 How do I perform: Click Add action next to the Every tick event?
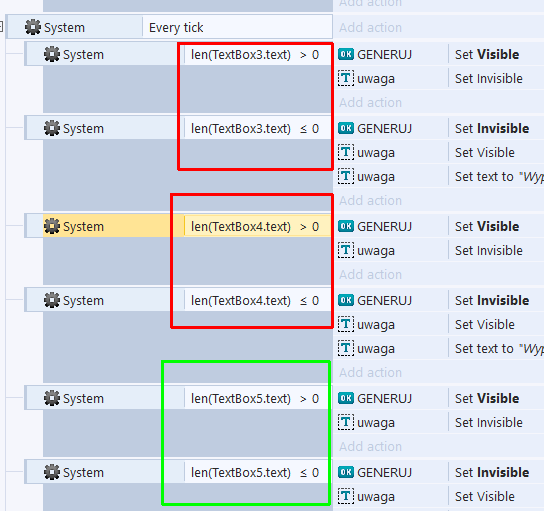pyautogui.click(x=371, y=28)
